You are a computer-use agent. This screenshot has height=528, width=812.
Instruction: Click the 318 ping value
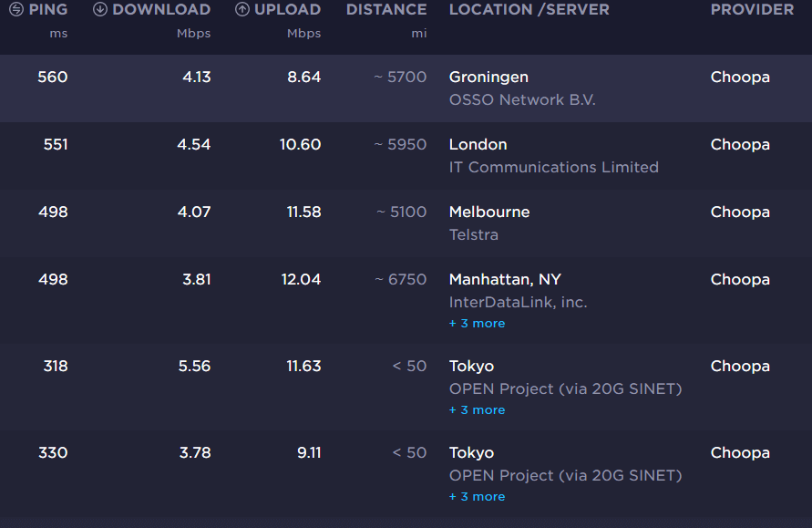56,367
